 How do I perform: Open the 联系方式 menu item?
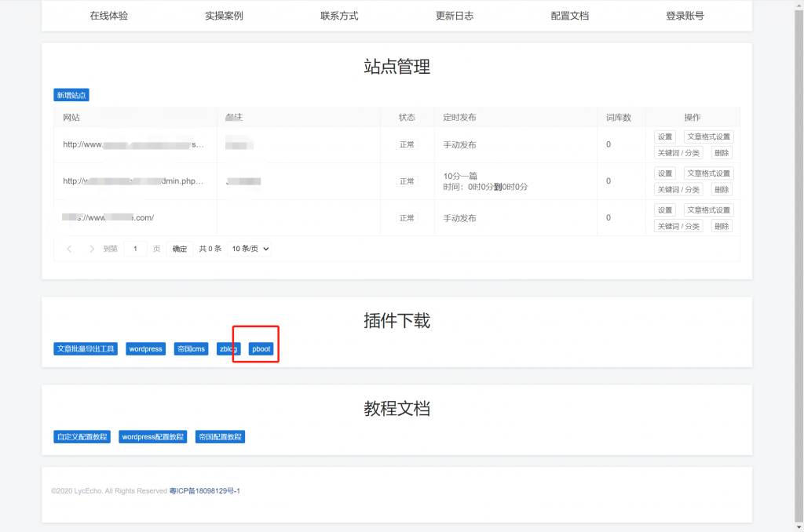pyautogui.click(x=339, y=16)
